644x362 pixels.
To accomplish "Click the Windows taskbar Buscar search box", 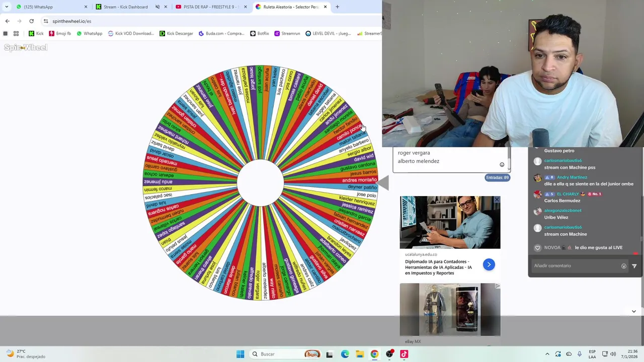I will [x=285, y=354].
